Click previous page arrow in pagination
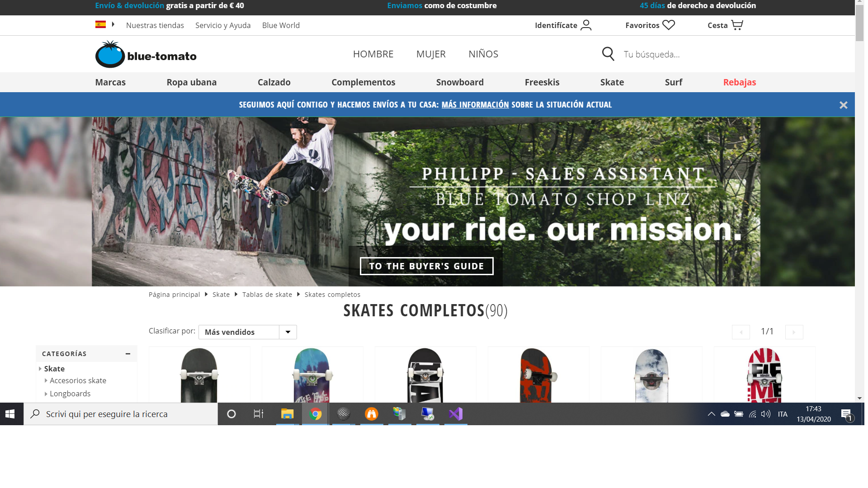The image size is (868, 488). tap(741, 332)
